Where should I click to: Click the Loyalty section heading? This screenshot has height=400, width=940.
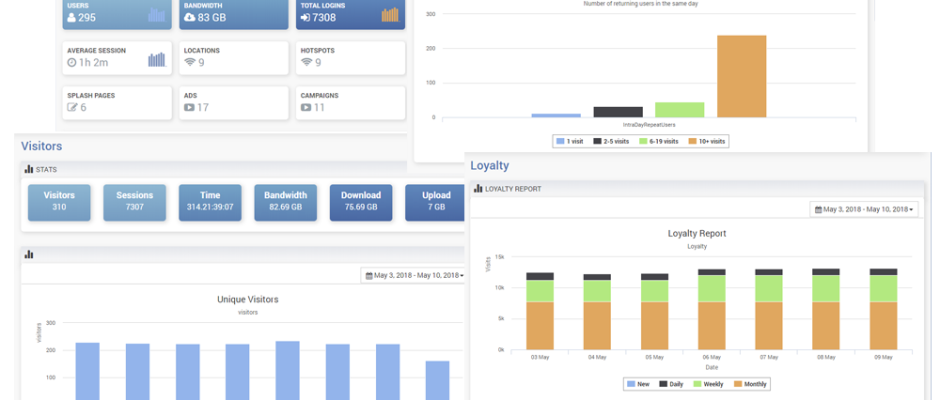click(489, 166)
